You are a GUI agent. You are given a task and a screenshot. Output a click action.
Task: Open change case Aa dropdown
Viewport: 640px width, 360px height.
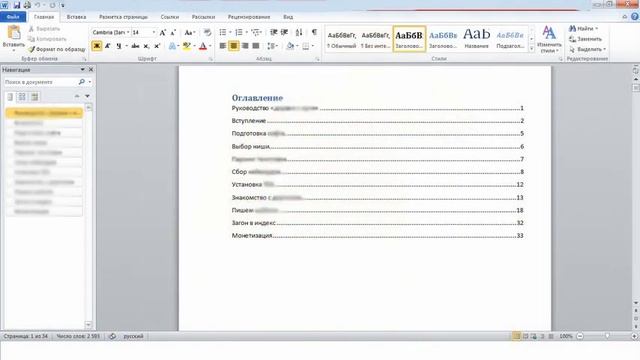click(190, 32)
